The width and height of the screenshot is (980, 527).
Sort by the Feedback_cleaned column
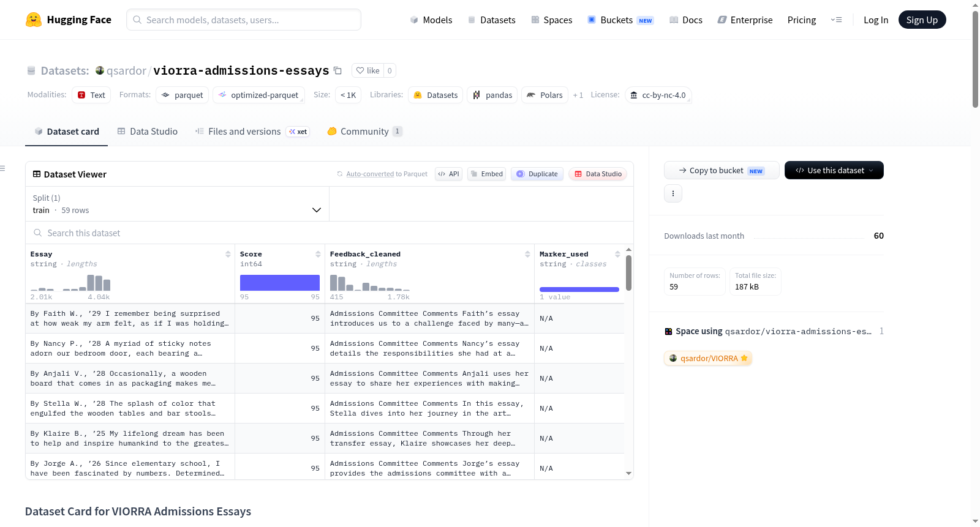[x=527, y=254]
